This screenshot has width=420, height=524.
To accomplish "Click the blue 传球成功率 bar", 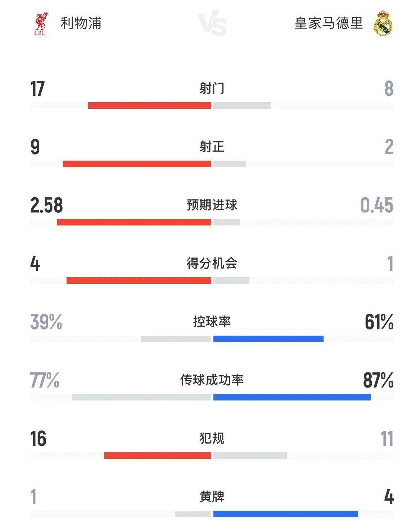I will [292, 397].
